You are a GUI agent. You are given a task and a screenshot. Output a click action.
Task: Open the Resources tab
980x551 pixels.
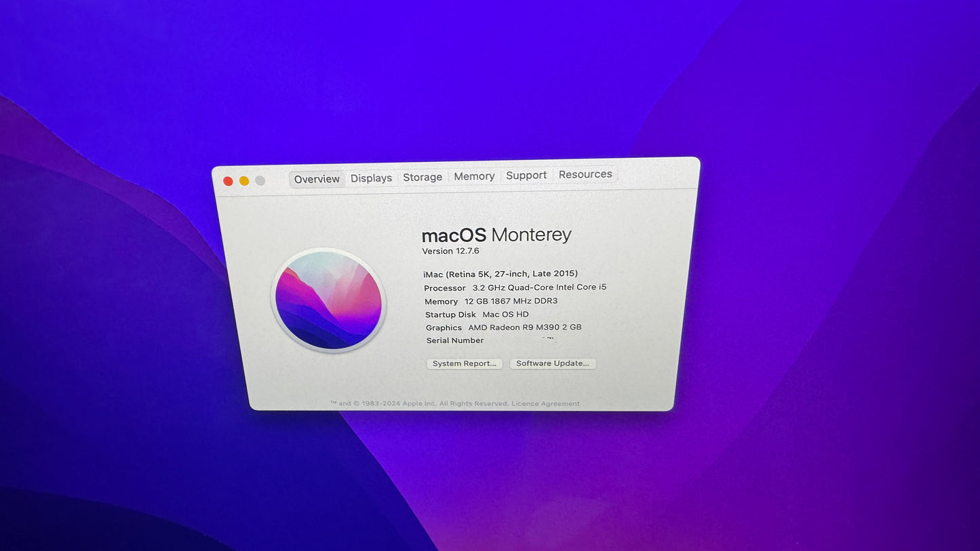(x=585, y=174)
